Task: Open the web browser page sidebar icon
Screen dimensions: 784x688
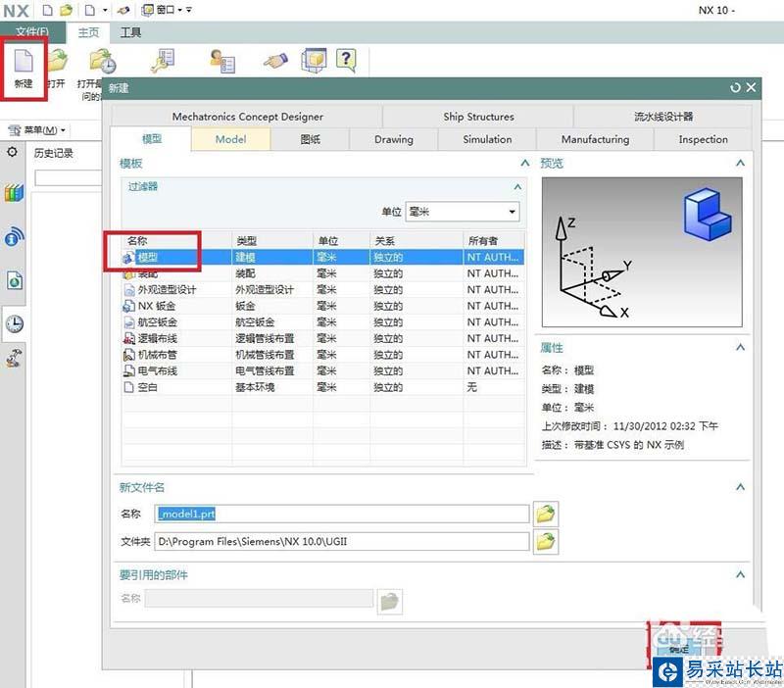Action: pyautogui.click(x=14, y=280)
